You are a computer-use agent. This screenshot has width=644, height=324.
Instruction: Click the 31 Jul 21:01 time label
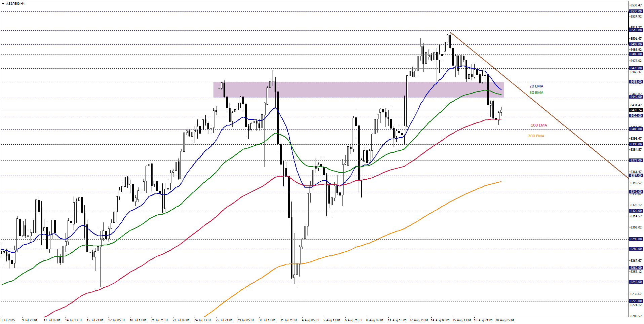[x=289, y=320]
